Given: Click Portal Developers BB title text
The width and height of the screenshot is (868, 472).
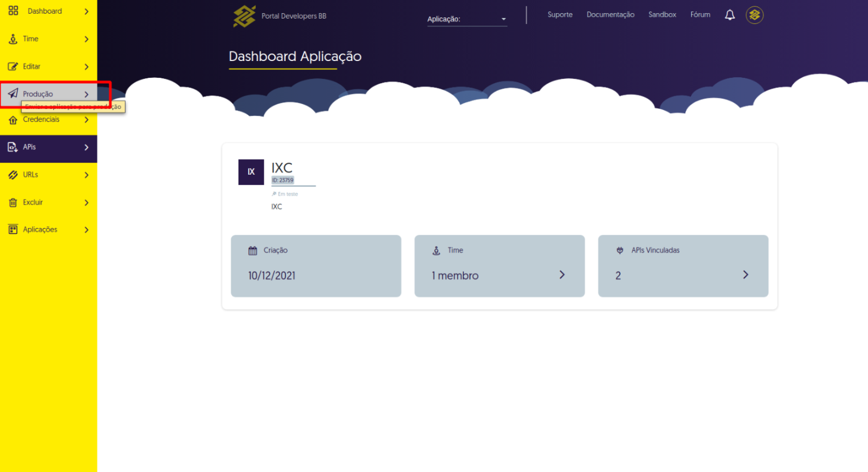Looking at the screenshot, I should coord(294,16).
